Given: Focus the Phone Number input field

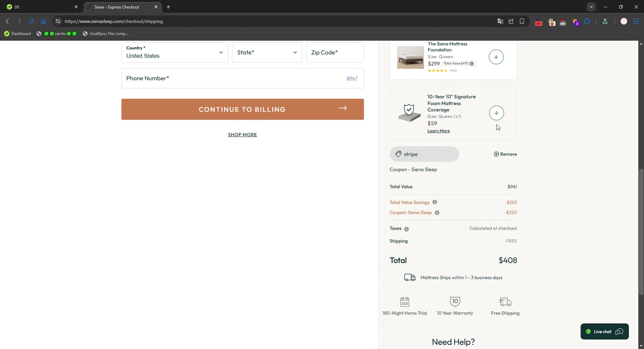Looking at the screenshot, I should [x=243, y=78].
